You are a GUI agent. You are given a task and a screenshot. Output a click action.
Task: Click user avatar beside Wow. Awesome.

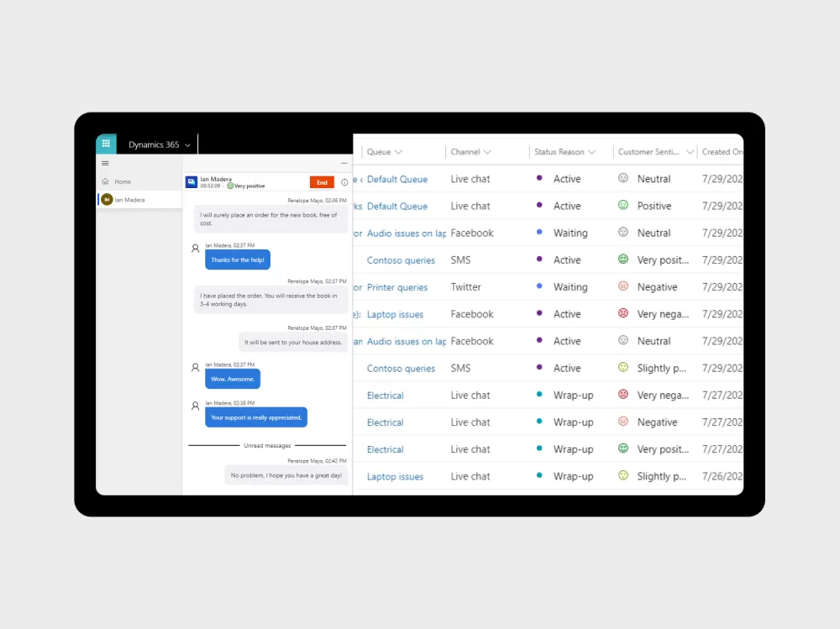(196, 368)
